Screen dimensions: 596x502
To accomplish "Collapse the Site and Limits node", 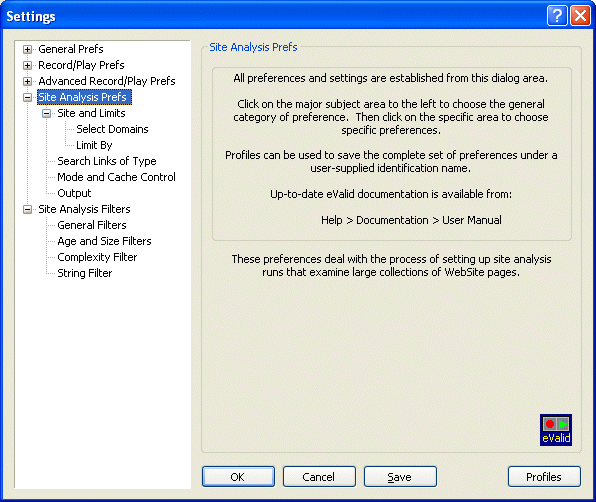I will pyautogui.click(x=46, y=113).
